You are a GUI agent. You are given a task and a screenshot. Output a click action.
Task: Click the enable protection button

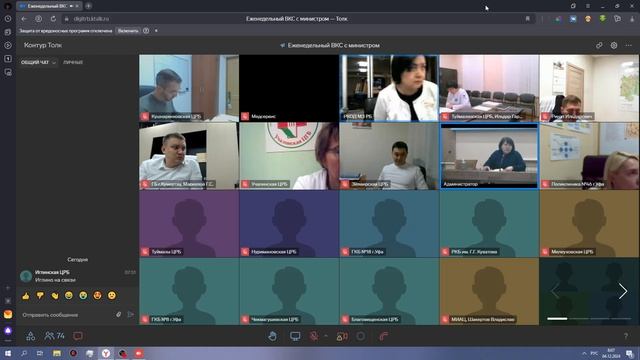(x=128, y=31)
